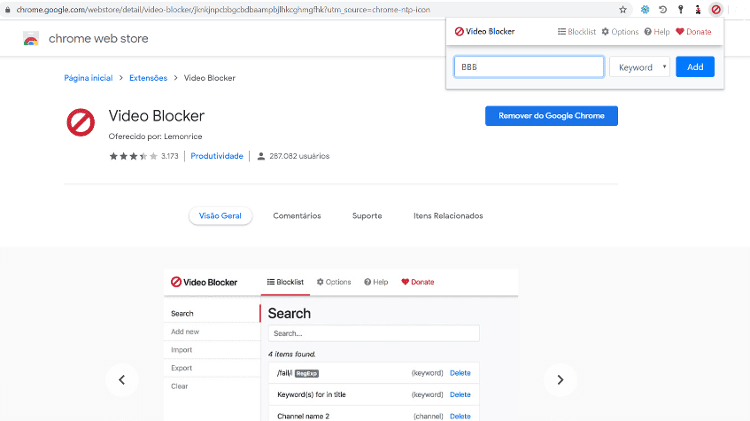750x421 pixels.
Task: Click Donate in the Video Blocker popup
Action: click(694, 32)
